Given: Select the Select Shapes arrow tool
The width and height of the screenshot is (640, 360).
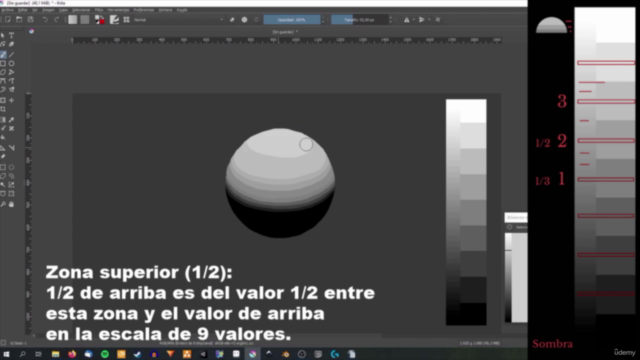Looking at the screenshot, I should pos(3,36).
